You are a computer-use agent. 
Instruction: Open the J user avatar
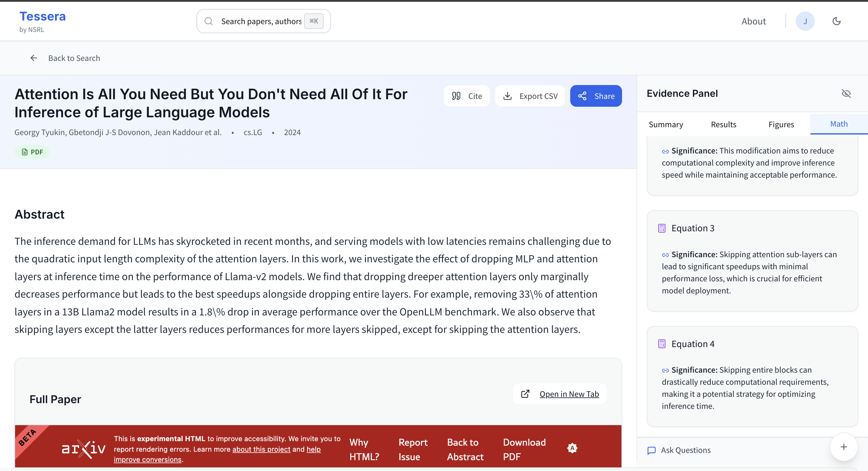(805, 21)
